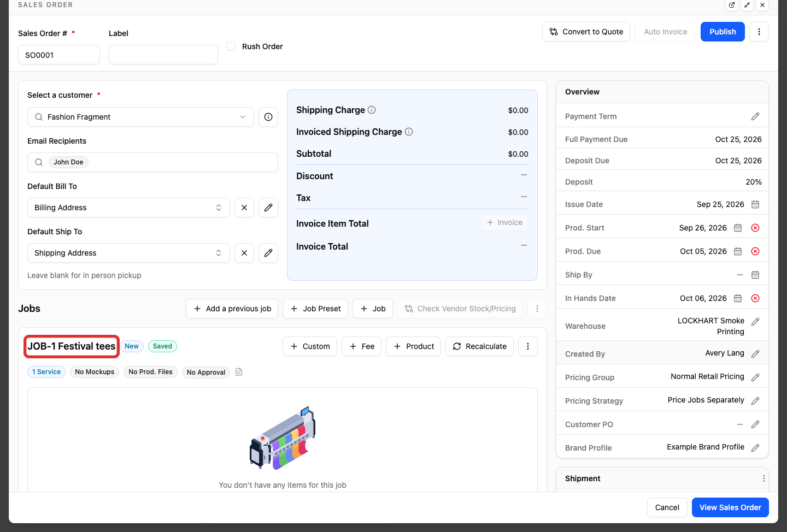
Task: Click View Sales Order
Action: coord(730,507)
